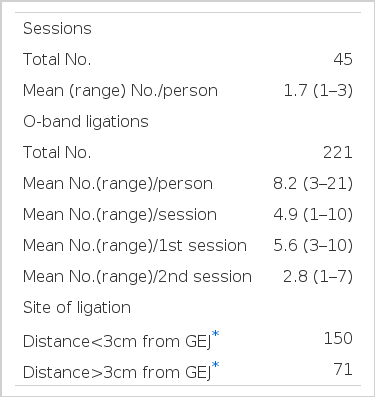
Task: Select the value 2.8 (1–7)
Action: pos(318,276)
